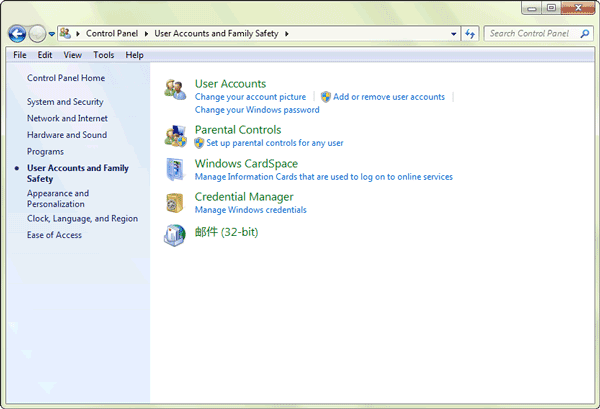Click the 邮件 (32-bit) mail icon
600x409 pixels.
[x=175, y=235]
